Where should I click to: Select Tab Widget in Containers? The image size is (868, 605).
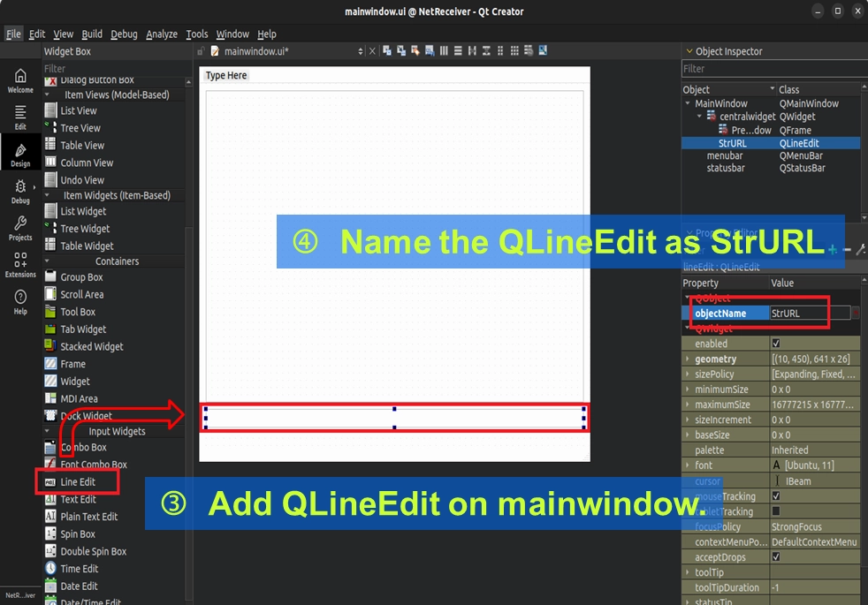[x=83, y=329]
